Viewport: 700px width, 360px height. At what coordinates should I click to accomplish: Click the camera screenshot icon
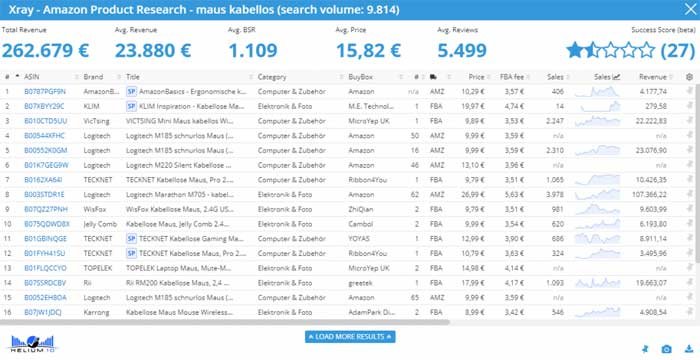coord(666,349)
